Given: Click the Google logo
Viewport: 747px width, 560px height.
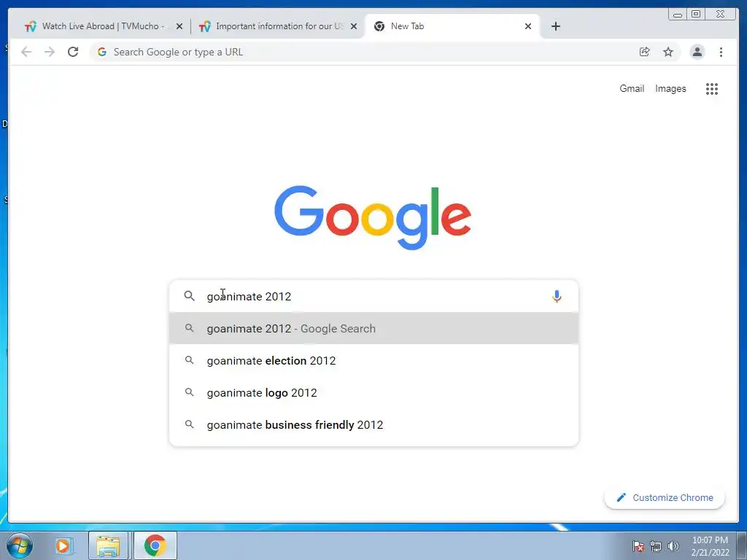Looking at the screenshot, I should point(373,217).
